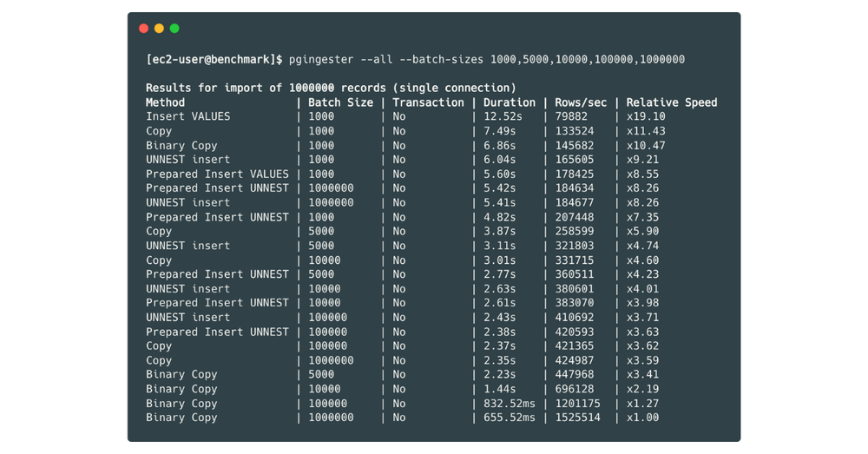This screenshot has width=868, height=454.
Task: Click the Duration column header
Action: [x=510, y=102]
